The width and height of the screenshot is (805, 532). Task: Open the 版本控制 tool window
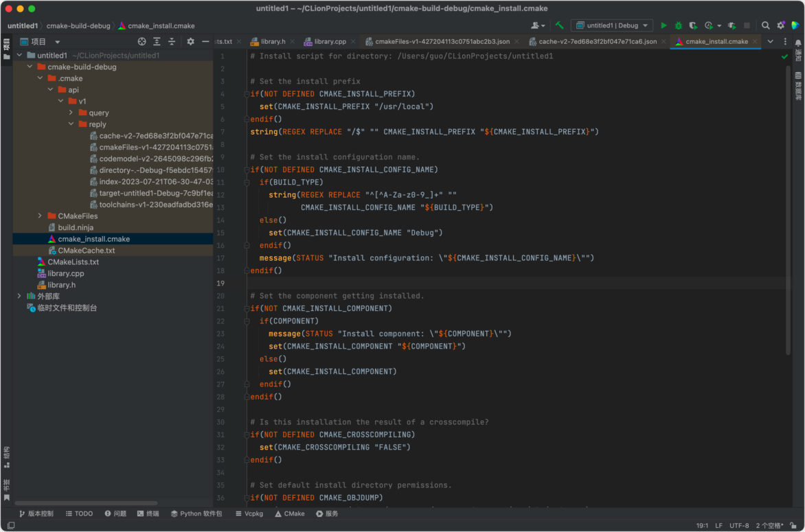pos(36,513)
